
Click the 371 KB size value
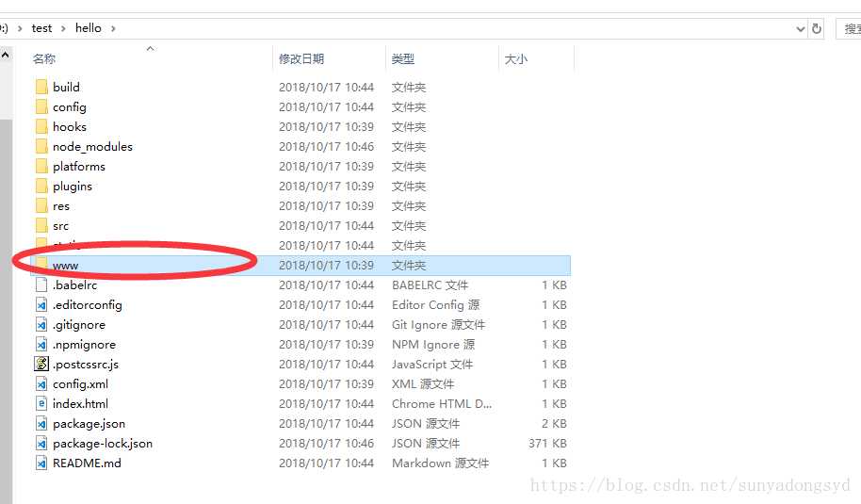(x=547, y=443)
